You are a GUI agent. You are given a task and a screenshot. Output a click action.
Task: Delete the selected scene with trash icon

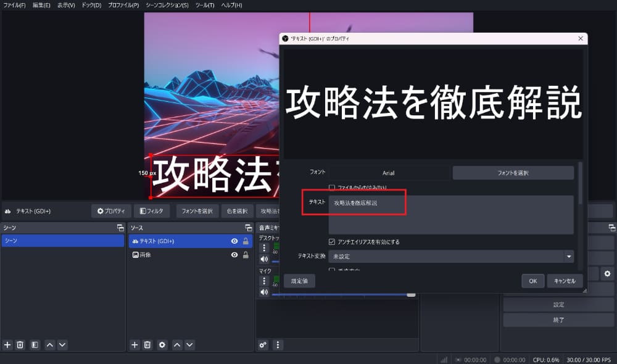tap(20, 345)
